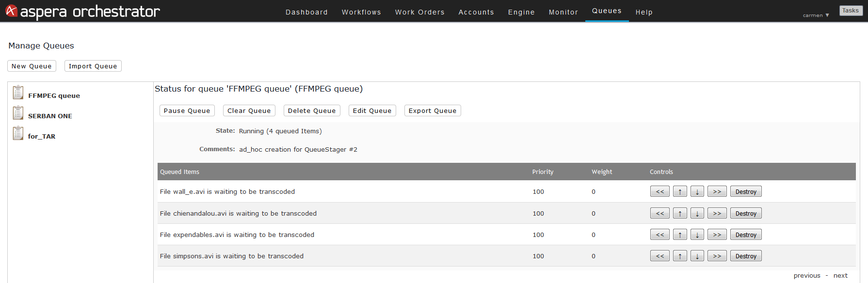The width and height of the screenshot is (868, 283).
Task: Move chienandalou.avi to bottom of queue
Action: click(x=717, y=213)
